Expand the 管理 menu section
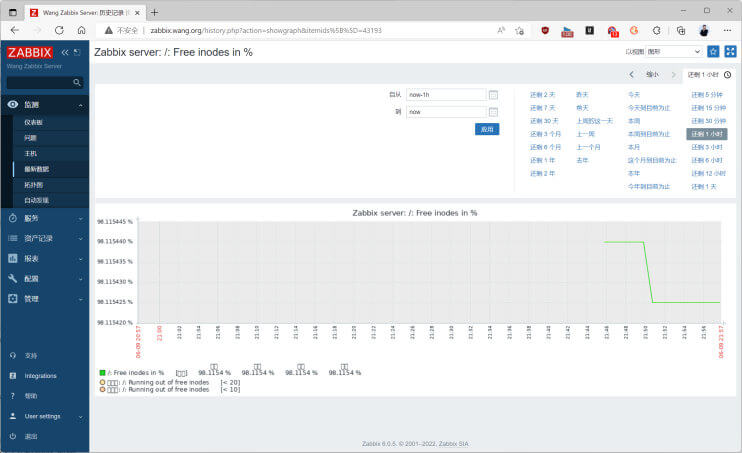This screenshot has width=742, height=453. click(80, 299)
